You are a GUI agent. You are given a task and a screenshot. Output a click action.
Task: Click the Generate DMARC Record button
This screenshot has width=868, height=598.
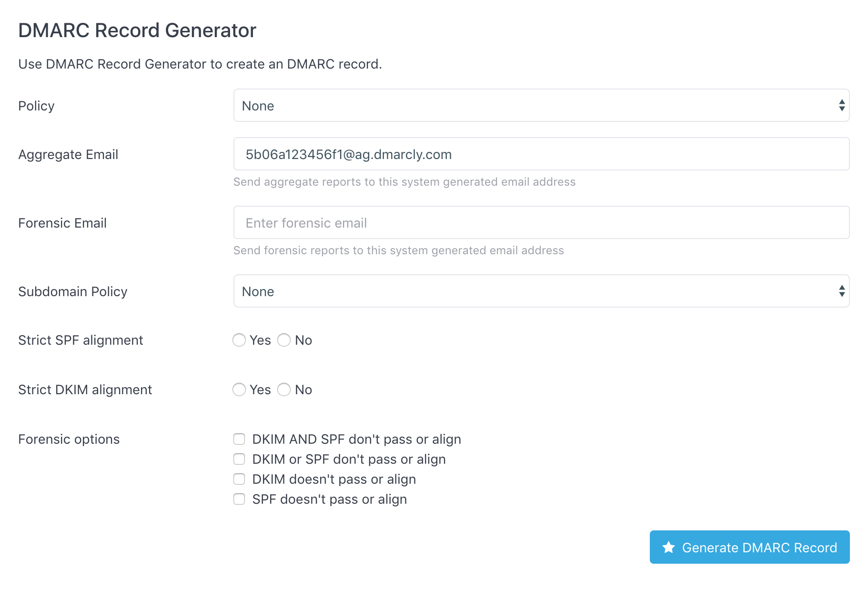[749, 547]
